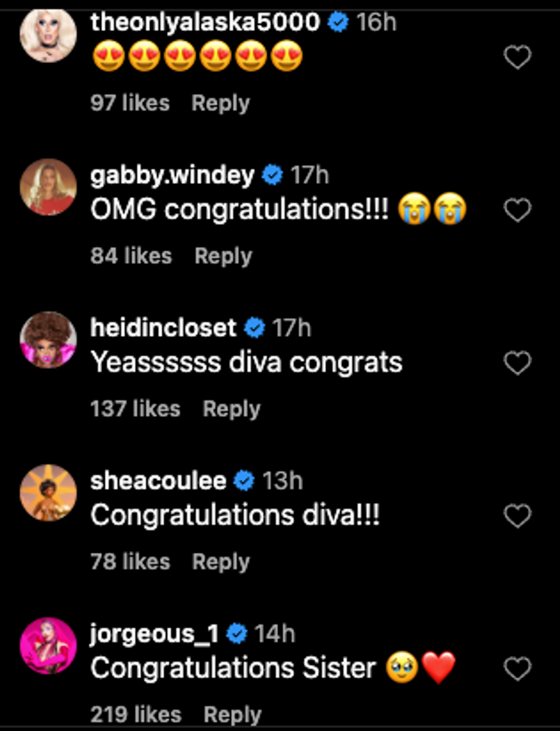View heidincloset's profile avatar

click(48, 339)
